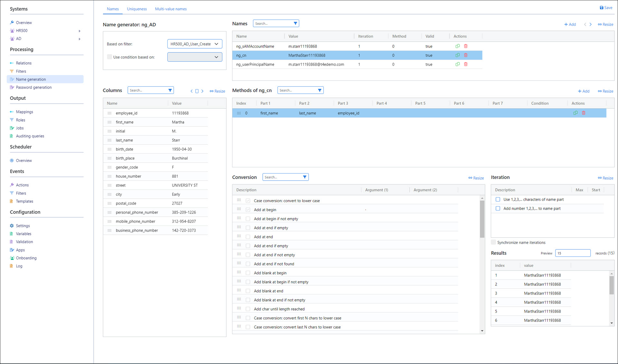Expand the HR500 system submenu
618x364 pixels.
pos(80,31)
